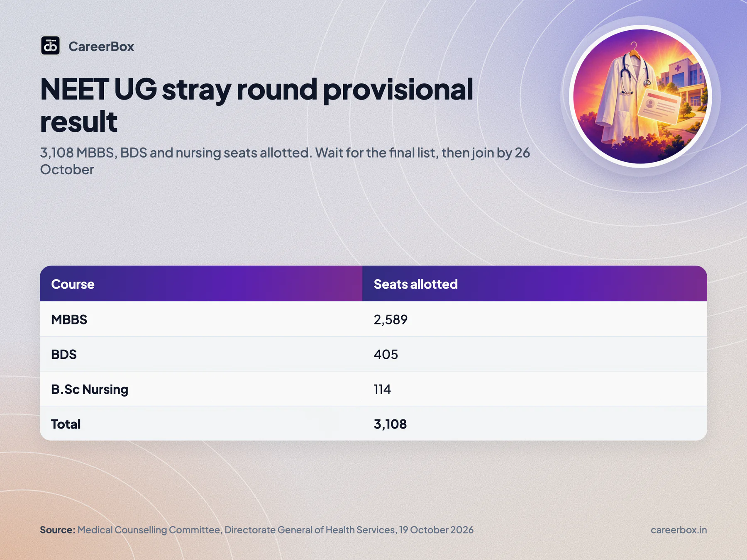Click the Seats allotted column header
This screenshot has height=560, width=747.
[x=415, y=284]
